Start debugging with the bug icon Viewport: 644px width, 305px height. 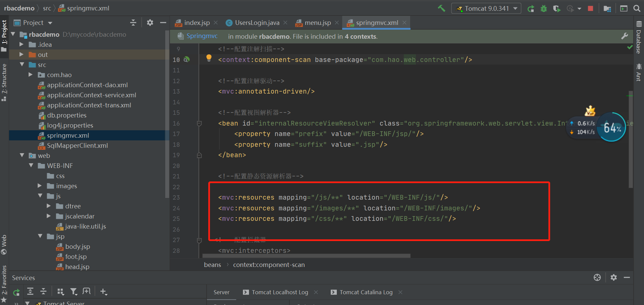coord(544,8)
